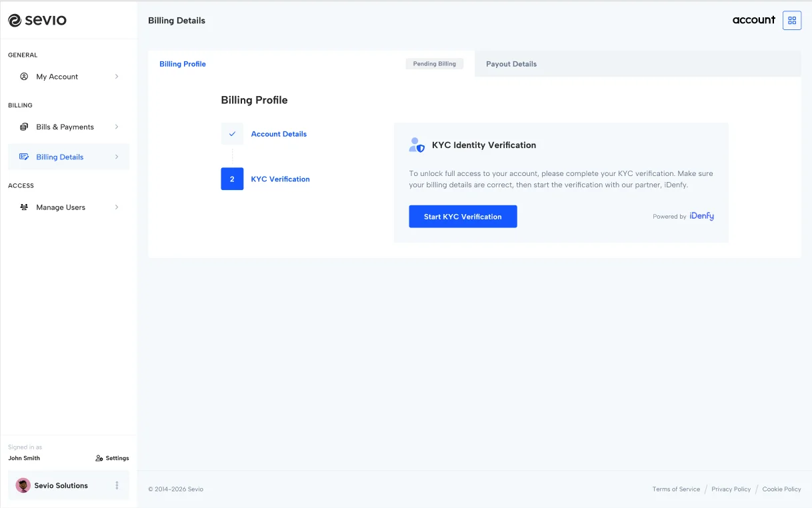Open My Account in the sidebar
The height and width of the screenshot is (508, 812).
[69, 77]
